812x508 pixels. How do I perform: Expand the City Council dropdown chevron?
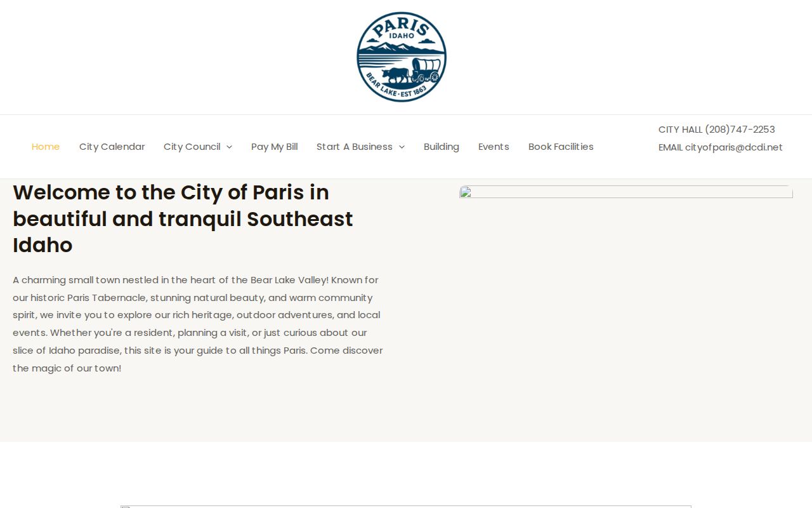point(229,147)
